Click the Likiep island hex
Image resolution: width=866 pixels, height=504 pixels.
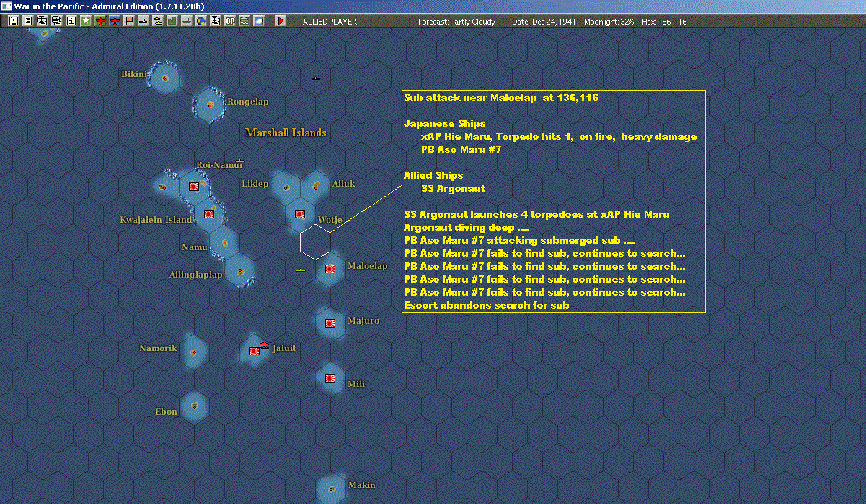286,187
